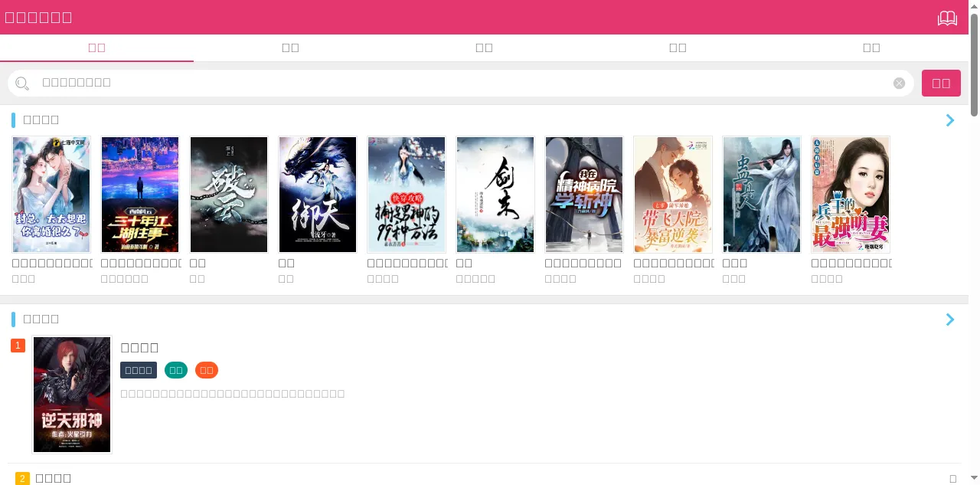Click the site title in the pink header
Viewport: 980px width, 485px height.
click(38, 18)
